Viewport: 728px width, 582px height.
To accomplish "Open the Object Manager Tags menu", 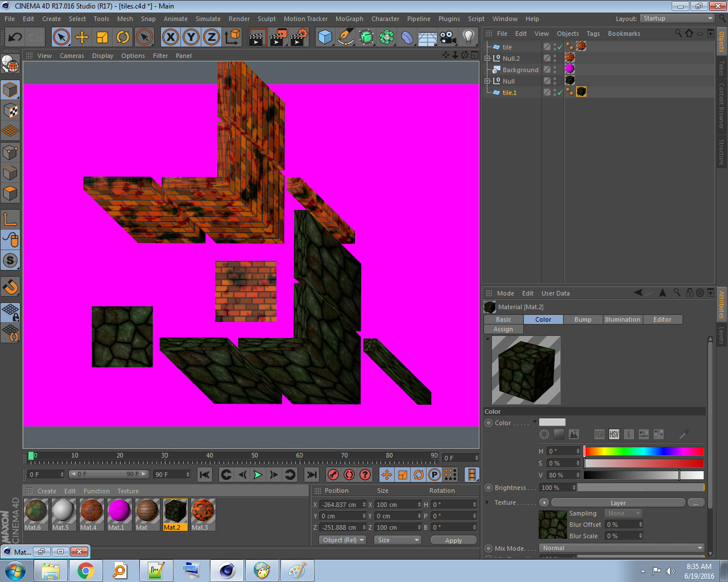I will 593,34.
